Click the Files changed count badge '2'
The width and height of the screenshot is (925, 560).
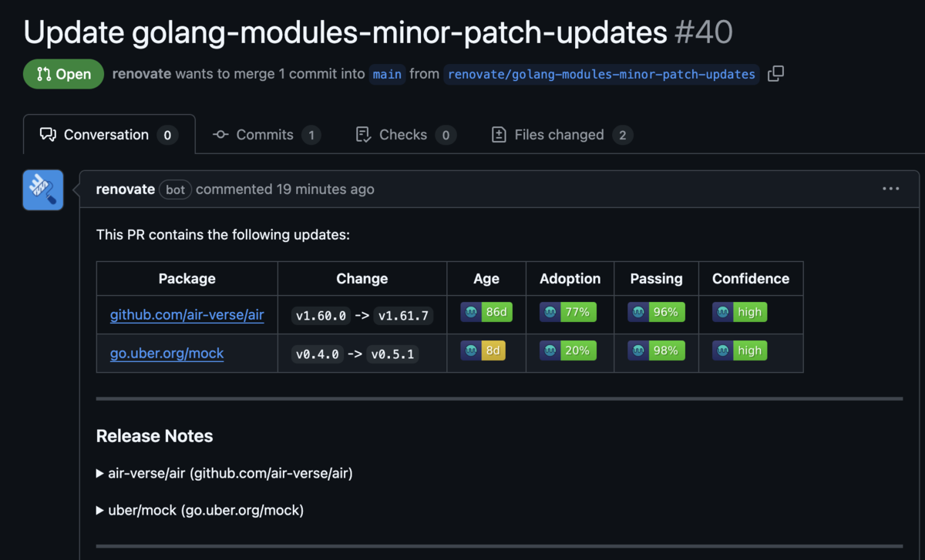623,136
